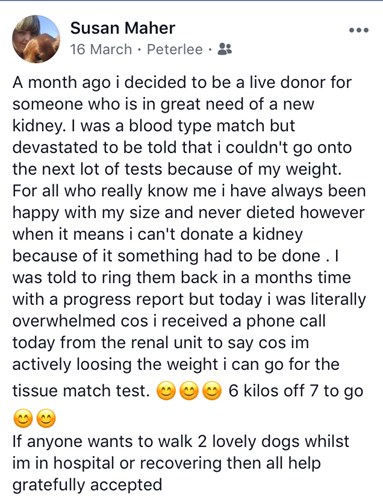
Task: Click the line beginning "For all who really know me"
Action: click(x=189, y=191)
